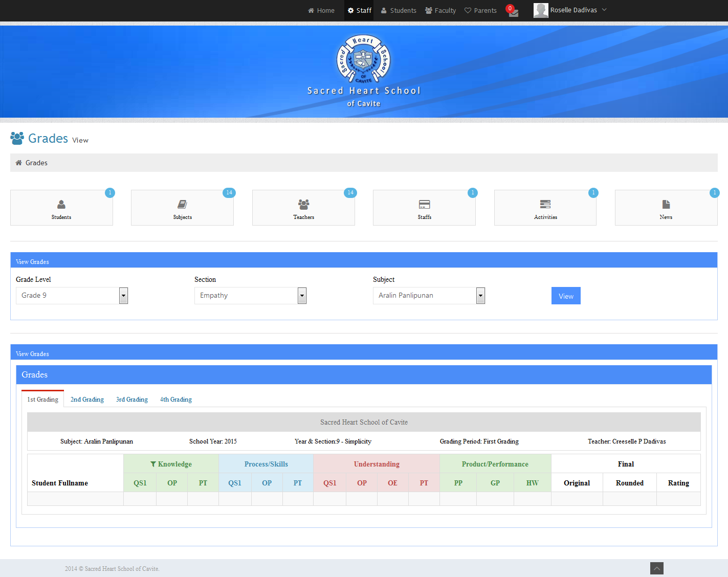Open the Staff navigation menu
Screen dimensions: 728x577
(x=359, y=10)
